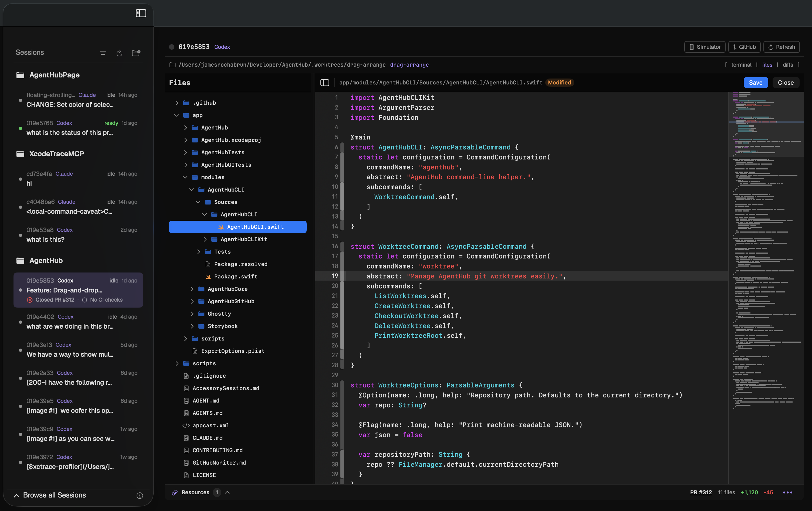Save the modified file

click(755, 83)
